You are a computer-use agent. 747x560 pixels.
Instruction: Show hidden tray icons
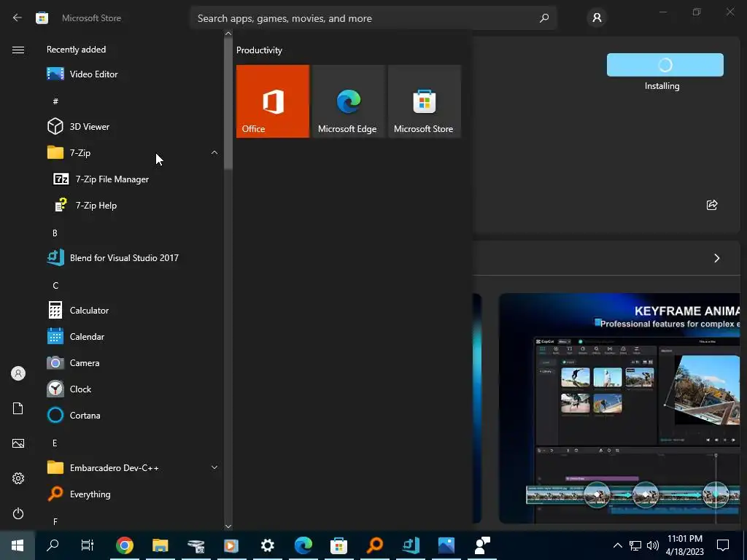[x=617, y=545]
